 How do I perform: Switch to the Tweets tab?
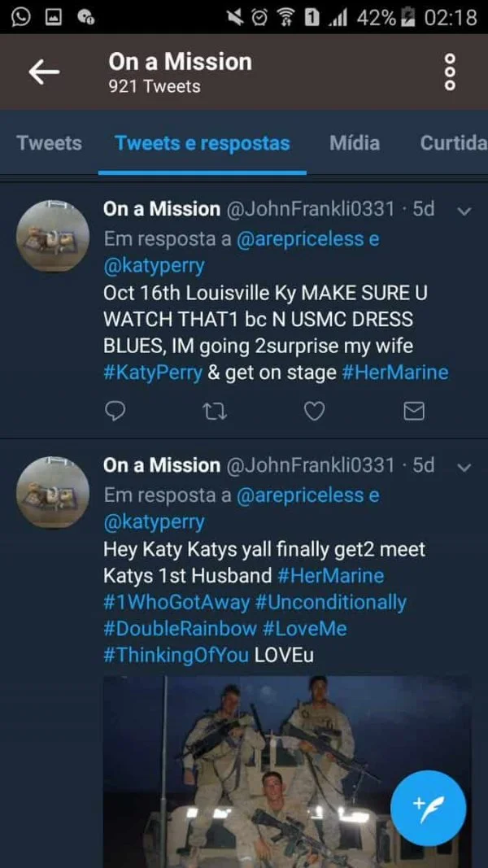50,143
